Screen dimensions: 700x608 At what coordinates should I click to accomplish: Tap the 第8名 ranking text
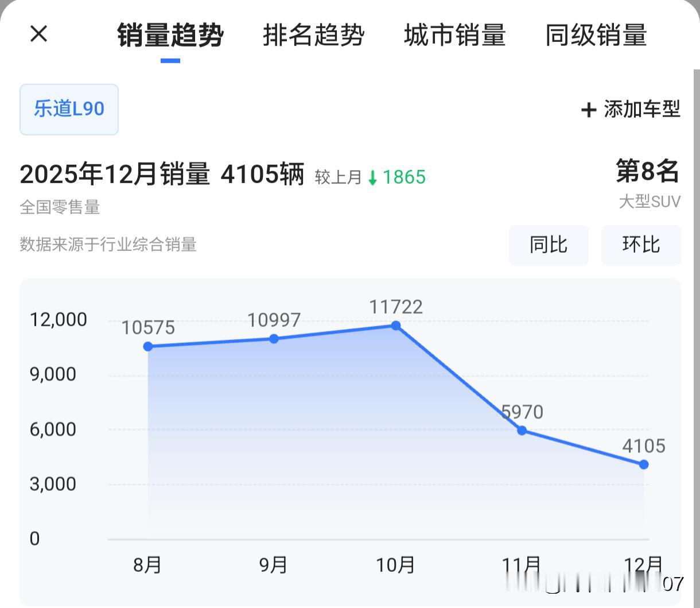648,171
